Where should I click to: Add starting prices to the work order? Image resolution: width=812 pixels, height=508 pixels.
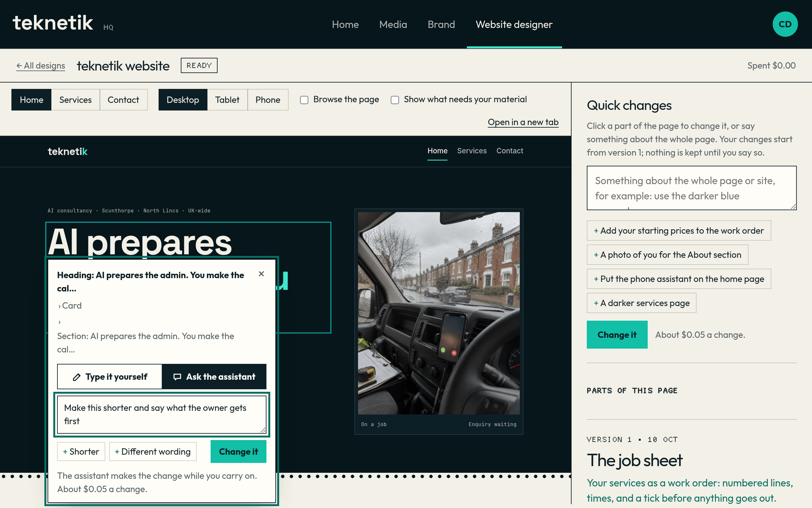click(679, 231)
